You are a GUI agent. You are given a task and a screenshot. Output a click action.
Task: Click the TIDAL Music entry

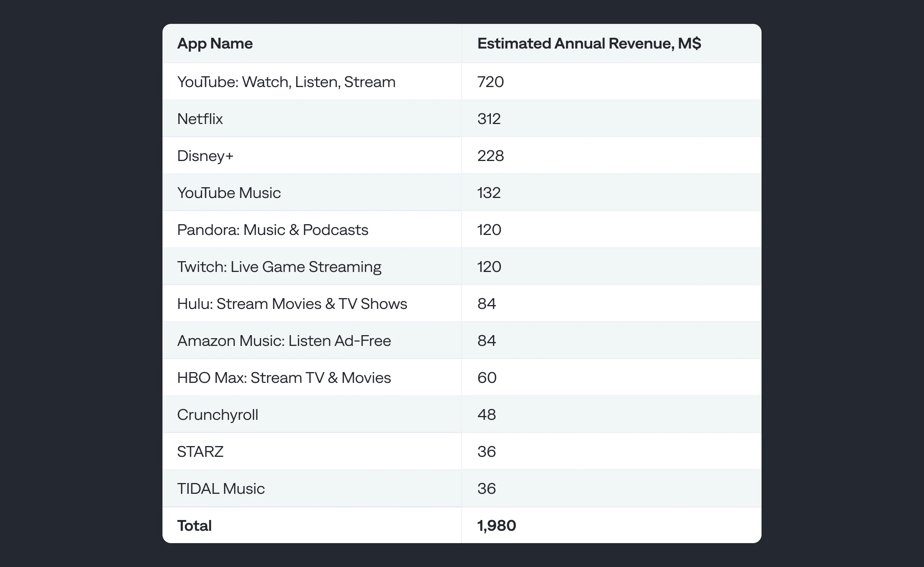(221, 488)
